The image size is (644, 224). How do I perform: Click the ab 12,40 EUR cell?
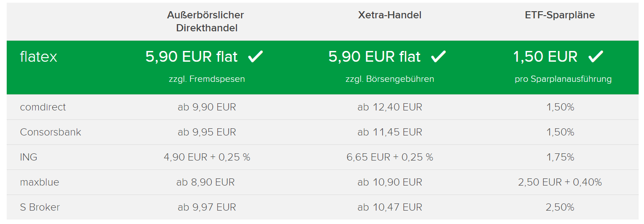[x=390, y=107]
